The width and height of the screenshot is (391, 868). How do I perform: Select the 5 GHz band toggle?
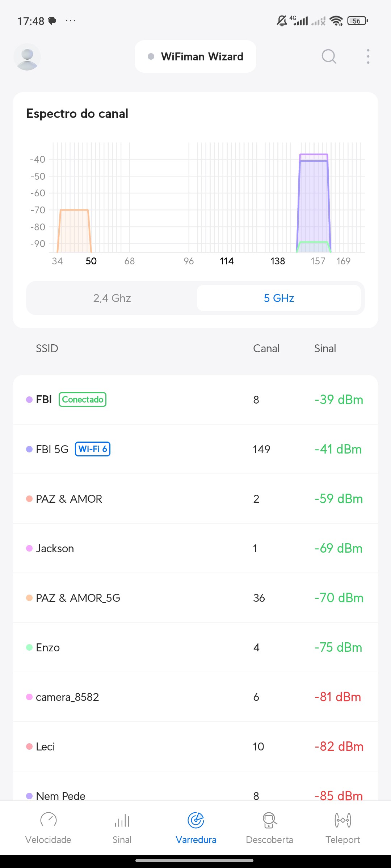click(x=279, y=298)
